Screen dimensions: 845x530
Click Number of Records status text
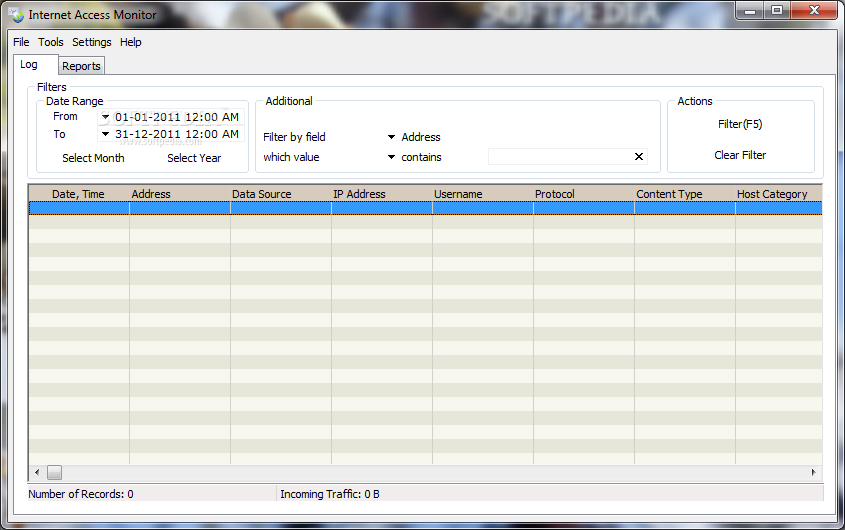click(x=81, y=494)
